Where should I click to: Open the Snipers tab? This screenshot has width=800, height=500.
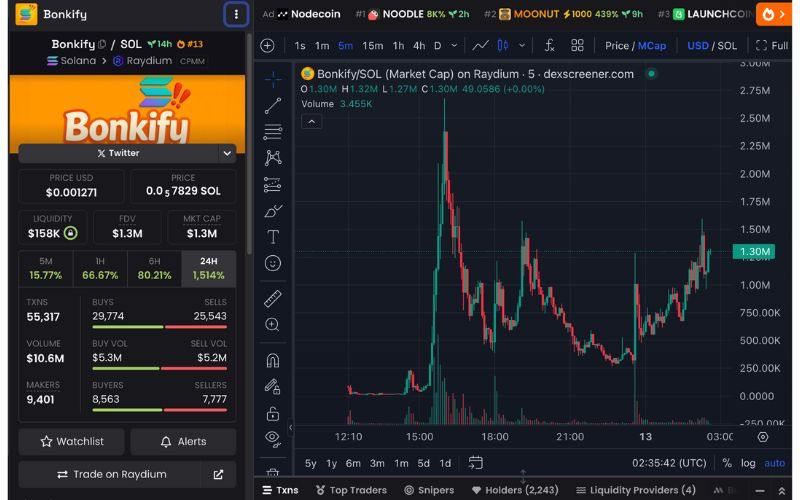[429, 490]
